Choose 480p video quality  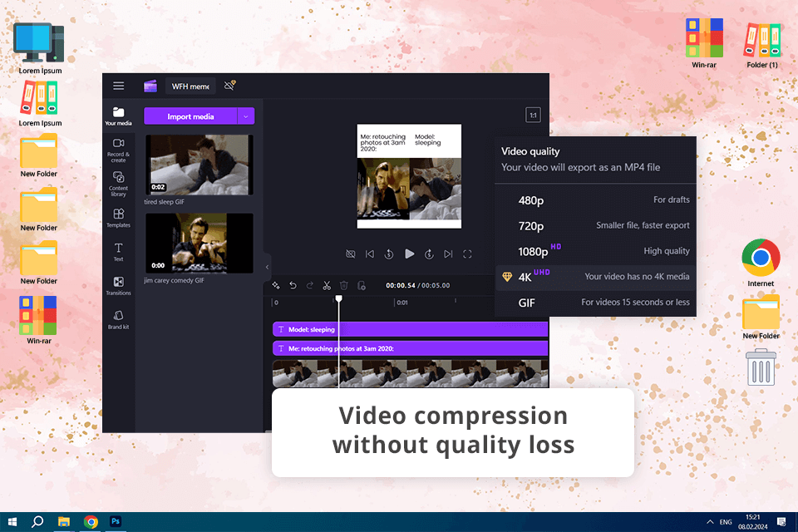coord(595,200)
